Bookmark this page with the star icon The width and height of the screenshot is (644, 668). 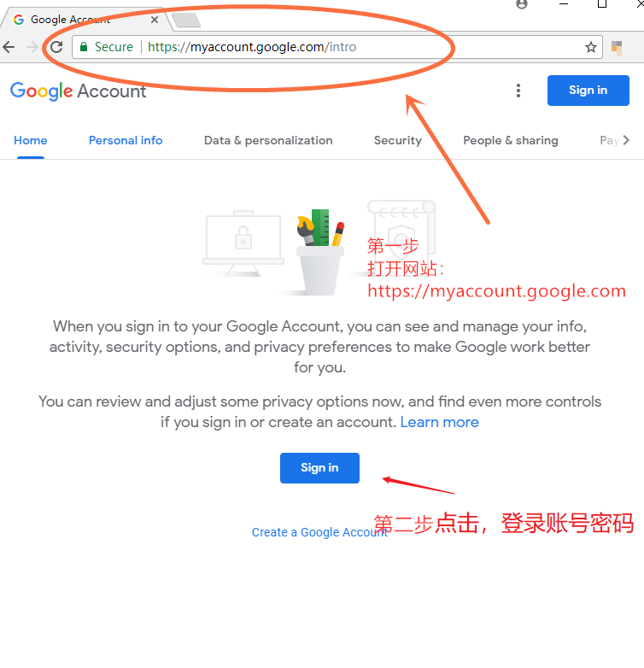(x=590, y=47)
